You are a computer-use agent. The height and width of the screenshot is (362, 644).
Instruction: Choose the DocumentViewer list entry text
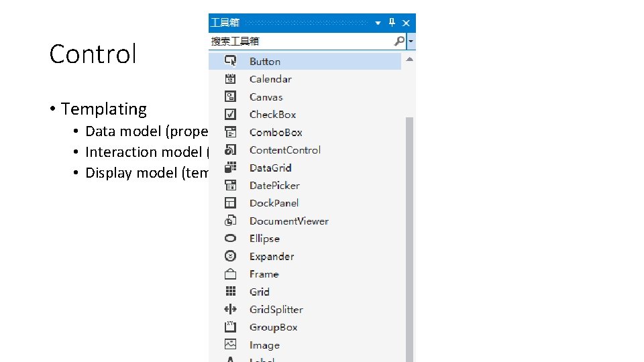[289, 221]
